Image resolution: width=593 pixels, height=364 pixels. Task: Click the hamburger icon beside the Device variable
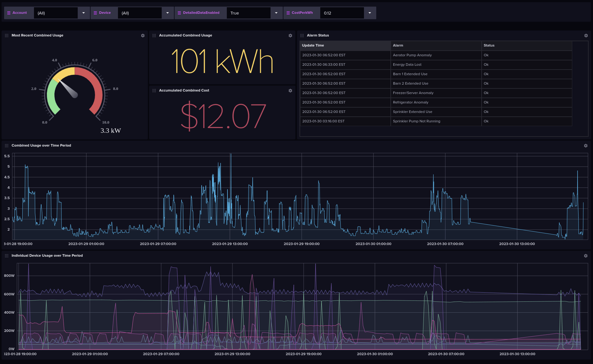coord(95,13)
